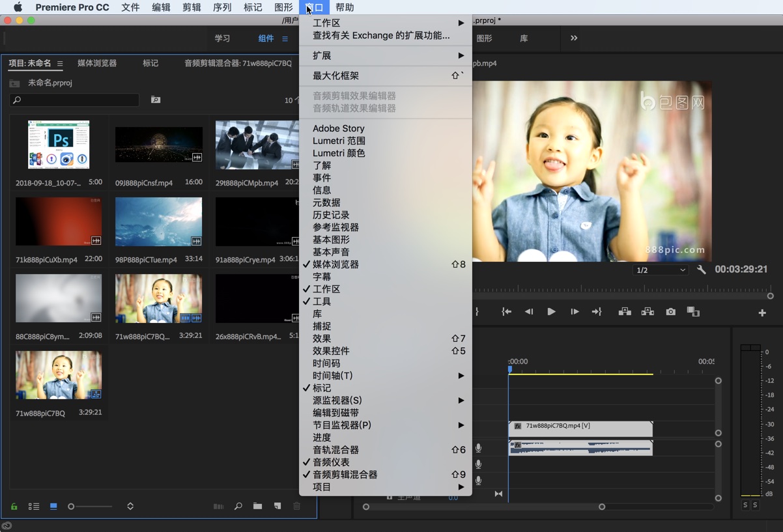
Task: Select 最大化框架 from the menu
Action: 339,75
